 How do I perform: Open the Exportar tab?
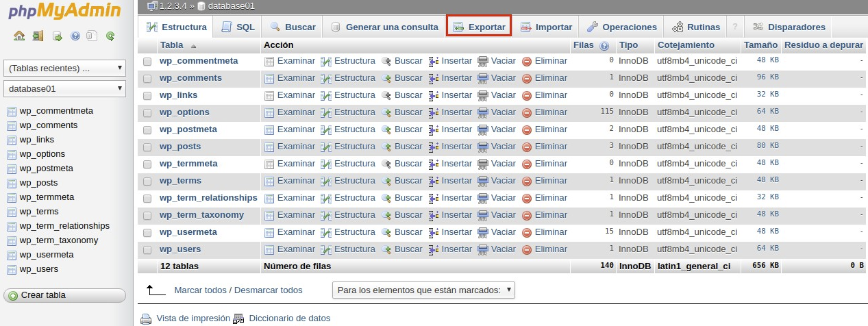479,27
